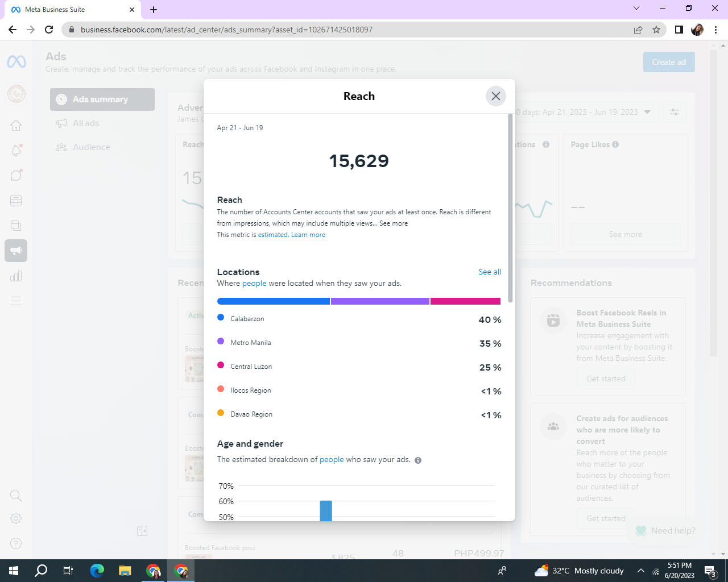The width and height of the screenshot is (728, 582).
Task: Open the Learn more link
Action: tap(308, 235)
